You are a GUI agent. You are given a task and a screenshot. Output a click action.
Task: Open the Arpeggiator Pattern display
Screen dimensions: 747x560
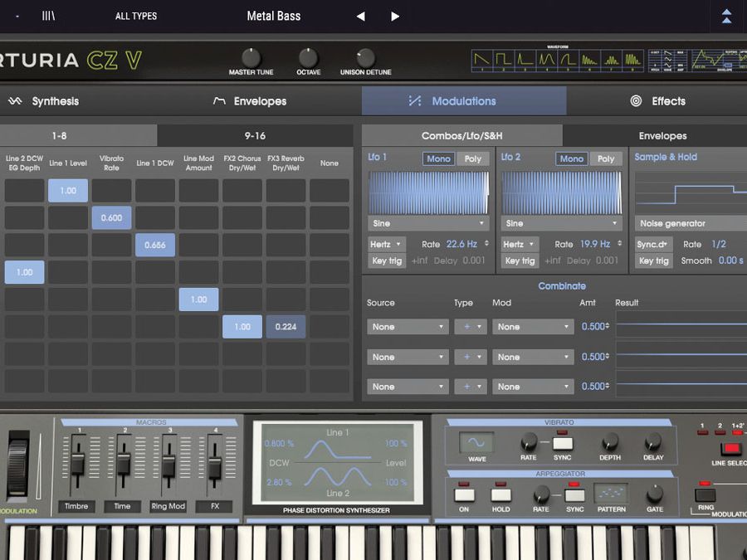(611, 494)
